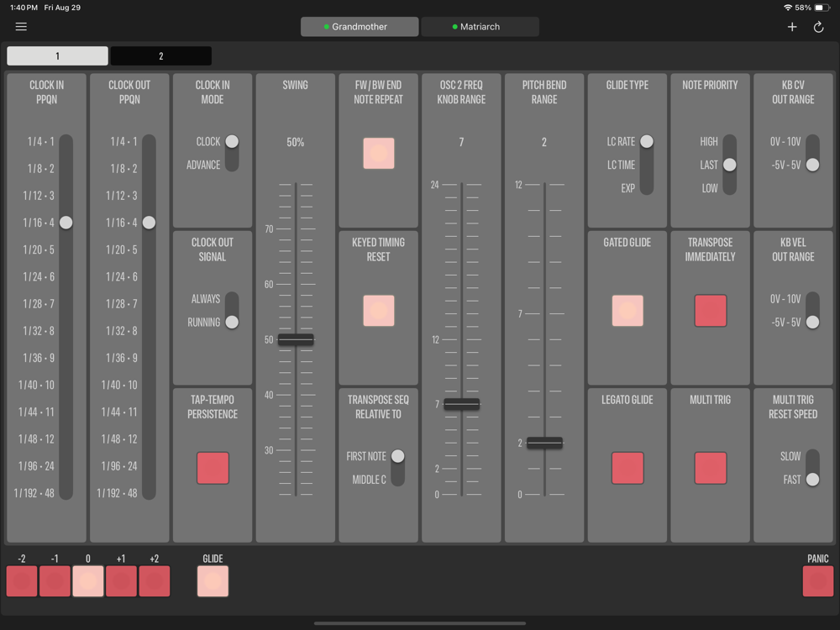Set Clock In Mode to Advance
The image size is (840, 630).
203,165
